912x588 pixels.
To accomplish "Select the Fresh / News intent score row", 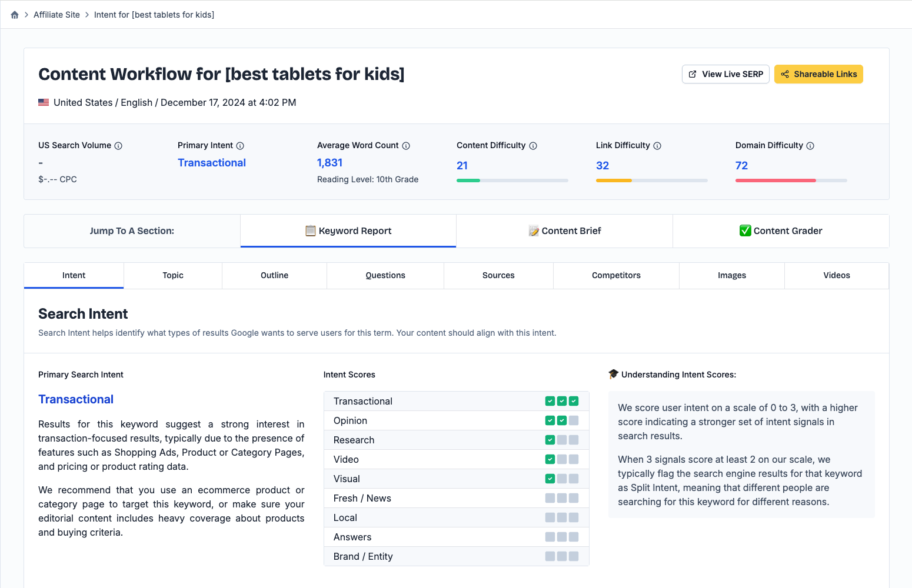I will (x=456, y=498).
